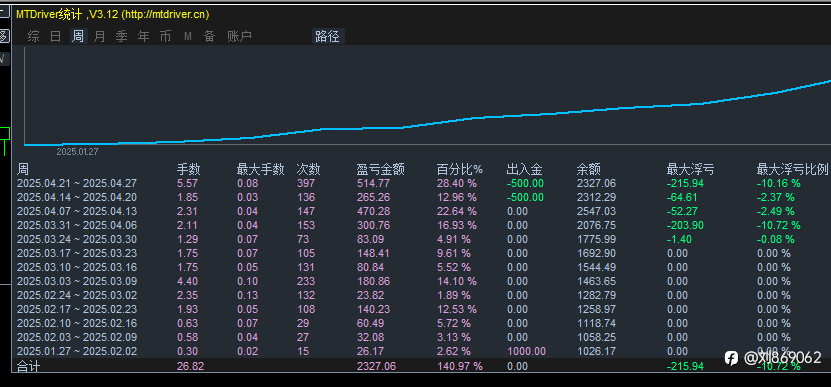Click percentage 1.89 %

(x=454, y=295)
